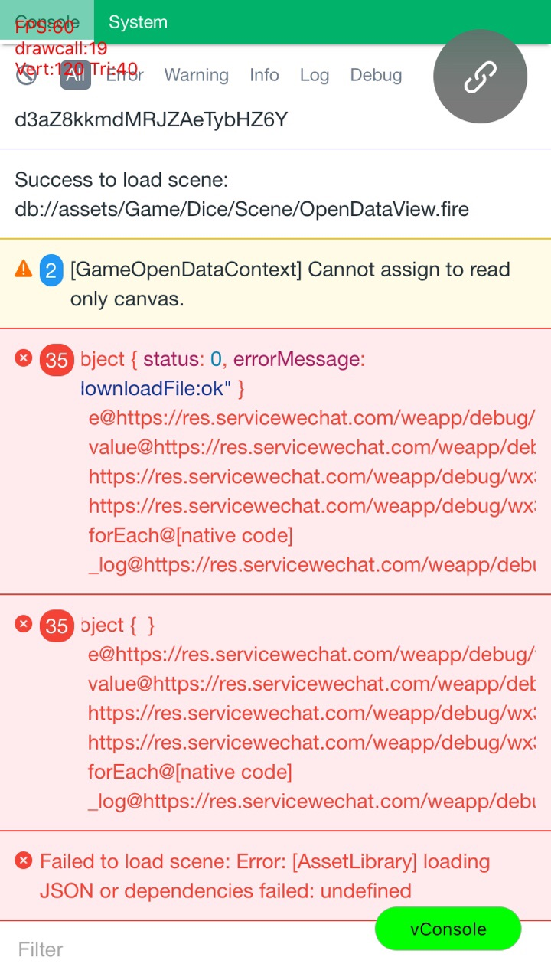
Task: Filter logs by Warning level
Action: tap(197, 75)
